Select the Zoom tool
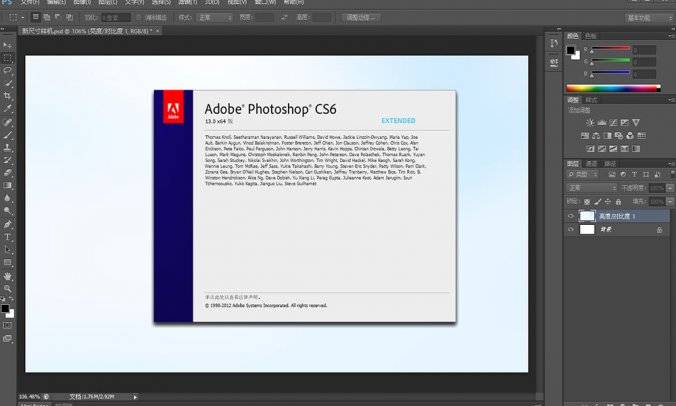Viewport: 676px width, 406px height. coord(7,289)
